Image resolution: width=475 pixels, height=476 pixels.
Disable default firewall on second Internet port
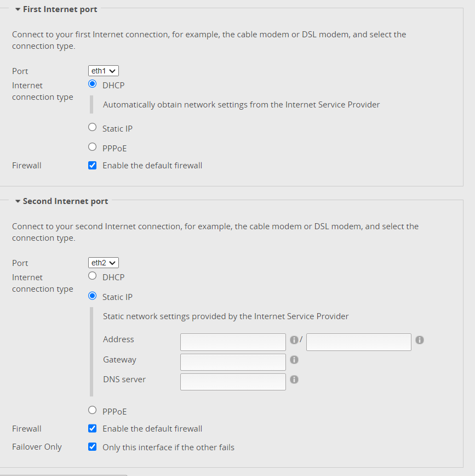click(92, 429)
